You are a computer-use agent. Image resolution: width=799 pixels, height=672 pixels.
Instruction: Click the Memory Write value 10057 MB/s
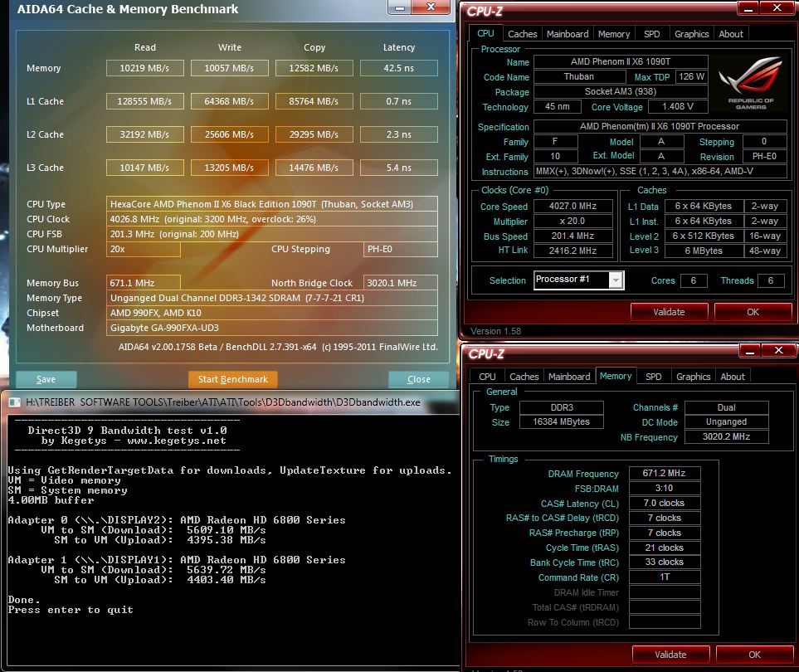click(x=229, y=68)
